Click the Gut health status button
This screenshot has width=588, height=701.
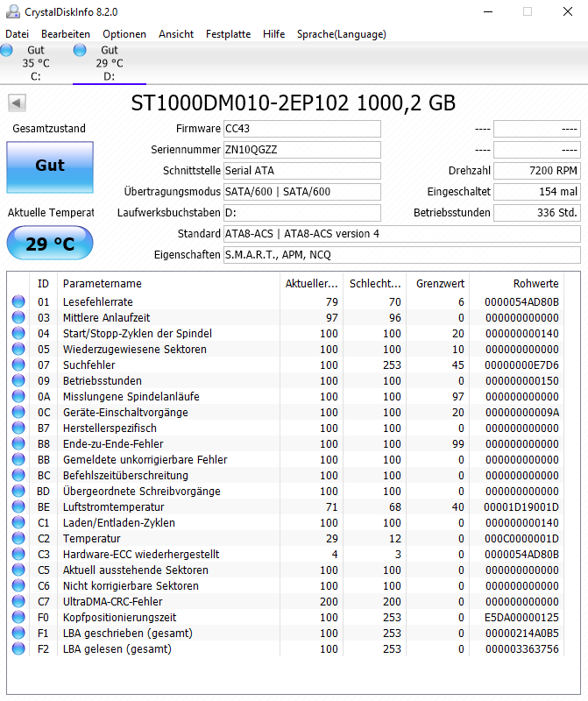pyautogui.click(x=50, y=167)
